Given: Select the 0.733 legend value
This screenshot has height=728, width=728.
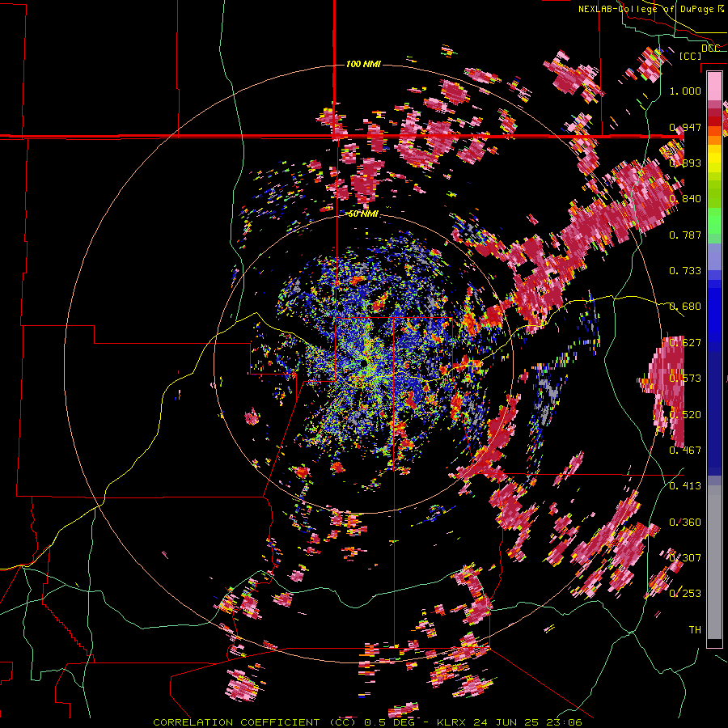Looking at the screenshot, I should pos(685,271).
